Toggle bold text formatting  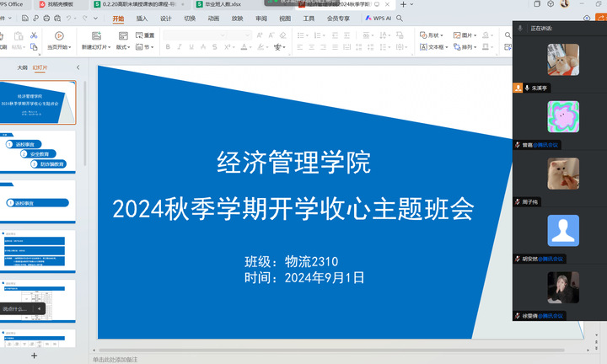coord(168,48)
